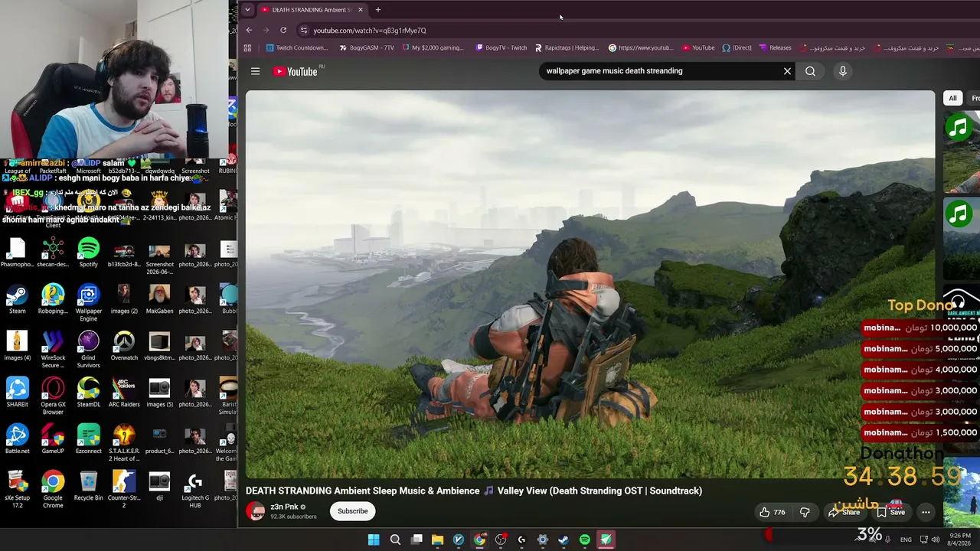Select the Recycle Bin on desktop
The width and height of the screenshot is (980, 551).
88,486
